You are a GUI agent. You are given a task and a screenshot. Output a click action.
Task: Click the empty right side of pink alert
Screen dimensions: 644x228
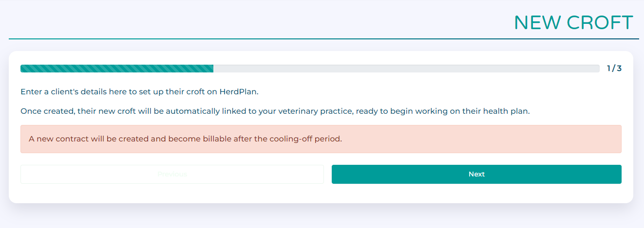pyautogui.click(x=487, y=139)
